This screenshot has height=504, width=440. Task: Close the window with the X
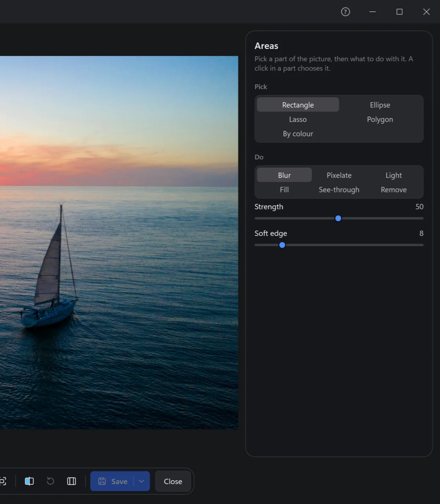coord(426,12)
